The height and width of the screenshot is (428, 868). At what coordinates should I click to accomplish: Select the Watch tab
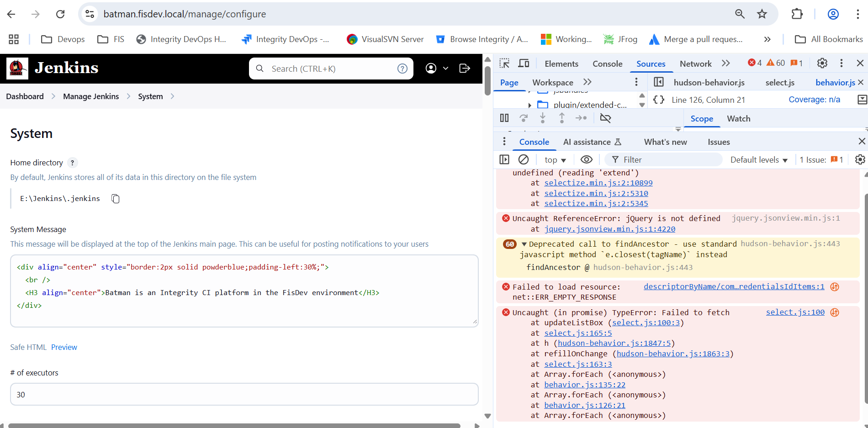(x=738, y=119)
